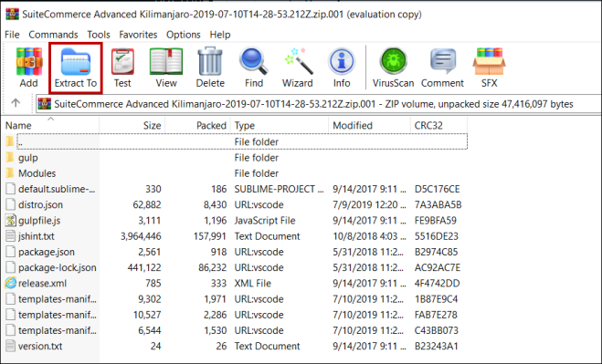602x364 pixels.
Task: Sort by the CRC32 column header
Action: point(438,125)
